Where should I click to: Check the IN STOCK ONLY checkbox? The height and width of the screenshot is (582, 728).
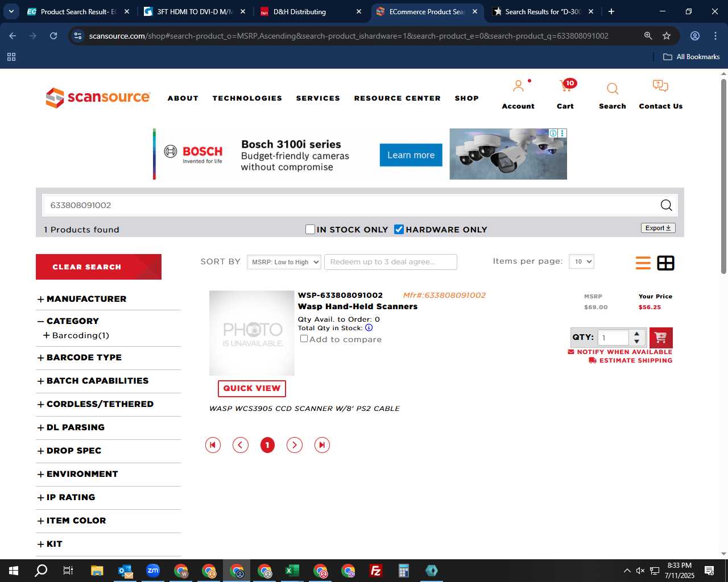click(310, 229)
